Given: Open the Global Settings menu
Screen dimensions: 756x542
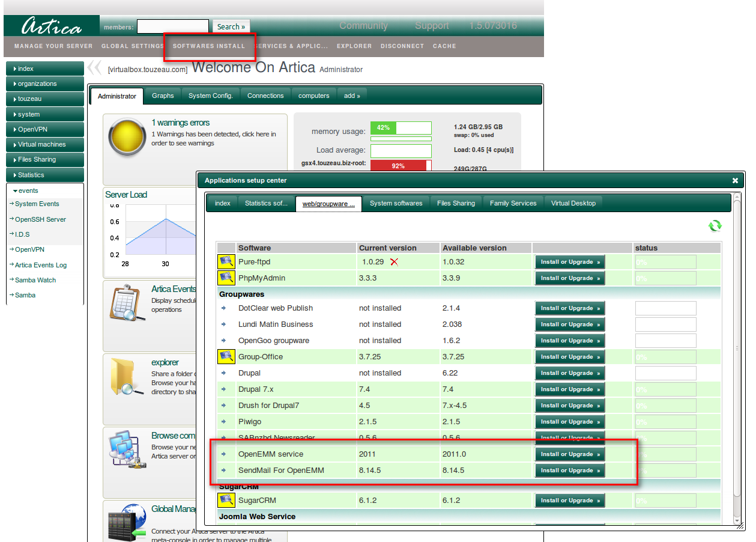Looking at the screenshot, I should (x=133, y=46).
